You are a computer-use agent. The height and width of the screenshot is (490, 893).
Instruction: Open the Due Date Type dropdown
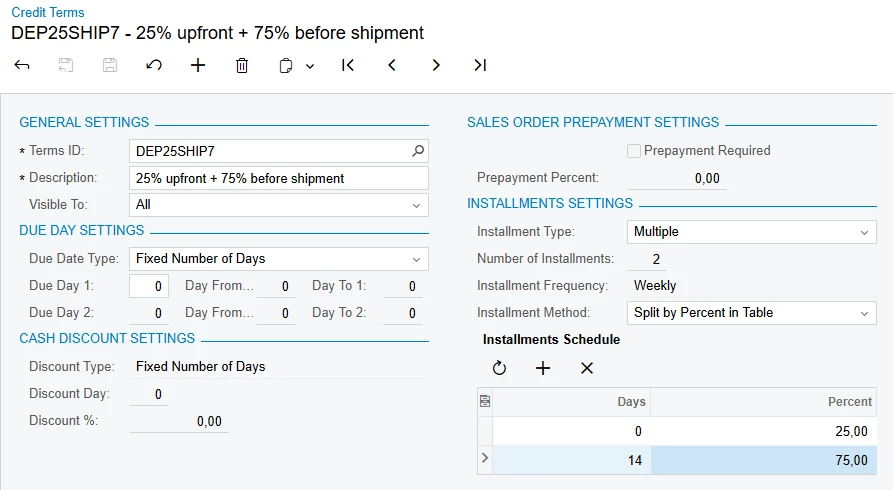click(416, 259)
